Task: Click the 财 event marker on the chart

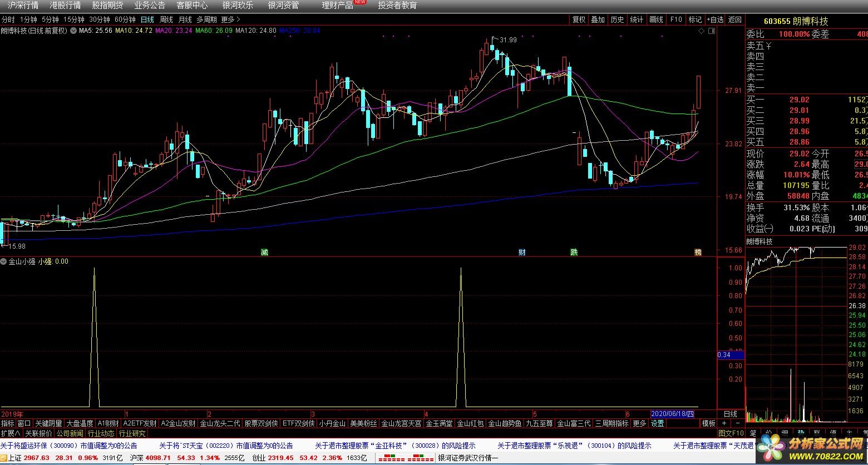Action: click(x=522, y=252)
